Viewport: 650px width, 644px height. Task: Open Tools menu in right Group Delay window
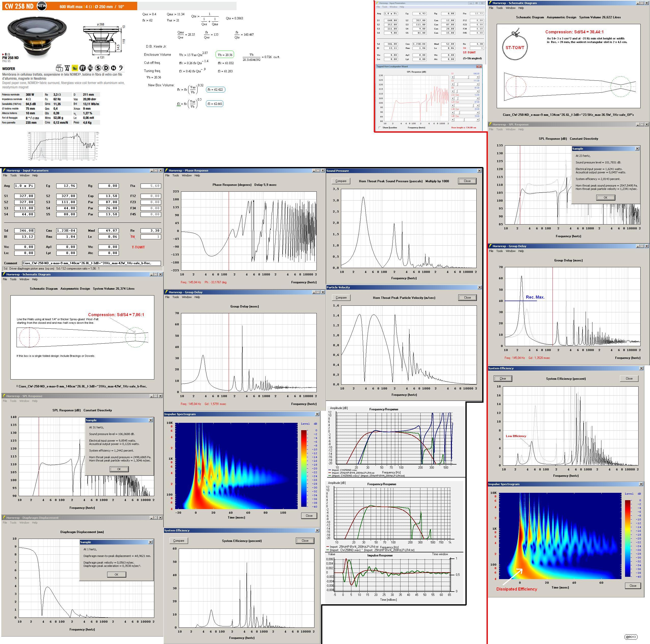click(x=499, y=251)
